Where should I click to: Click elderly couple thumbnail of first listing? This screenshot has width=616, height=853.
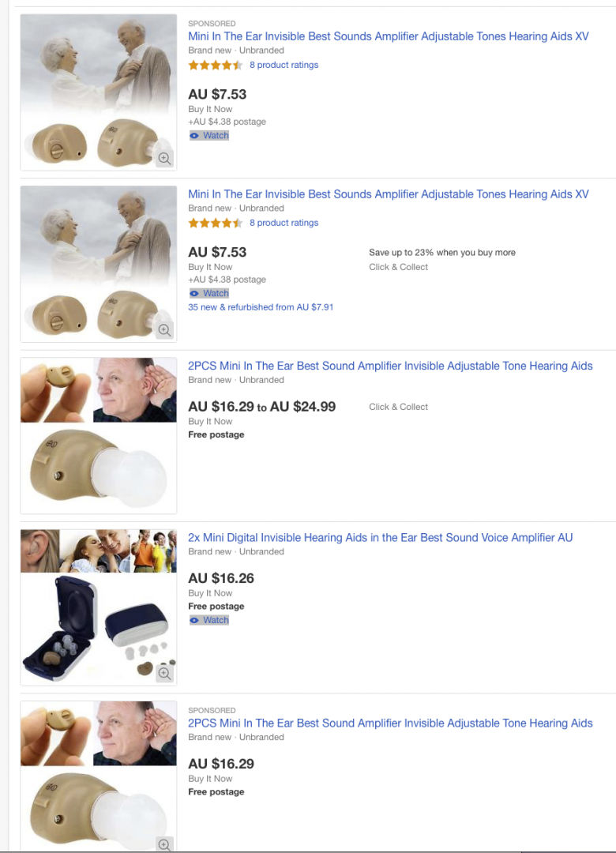(99, 92)
